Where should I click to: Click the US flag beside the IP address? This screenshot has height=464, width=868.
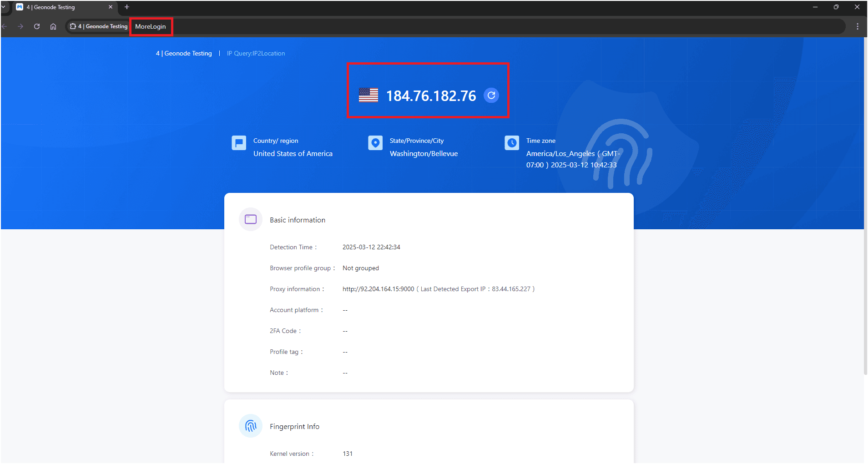click(368, 95)
